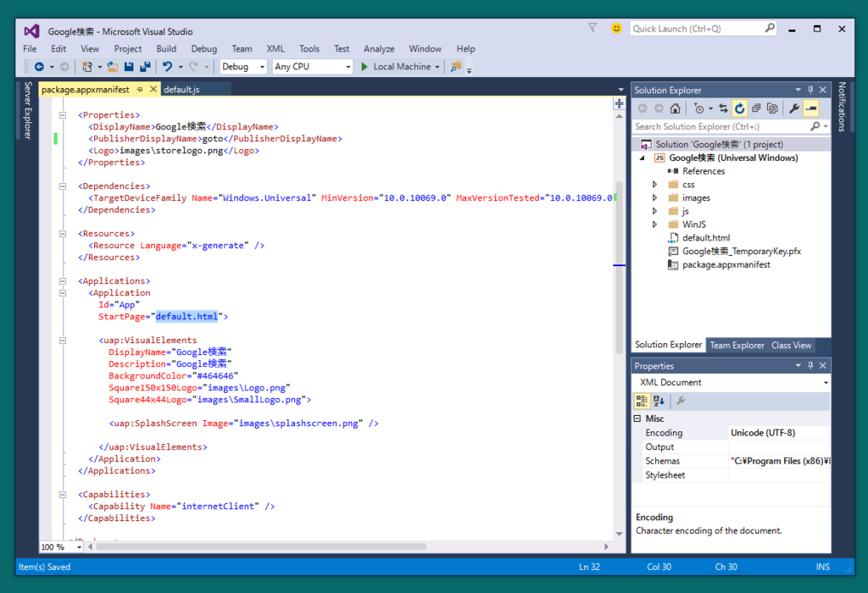Open the Local Machine target dropdown arrow
The height and width of the screenshot is (593, 868).
[437, 67]
